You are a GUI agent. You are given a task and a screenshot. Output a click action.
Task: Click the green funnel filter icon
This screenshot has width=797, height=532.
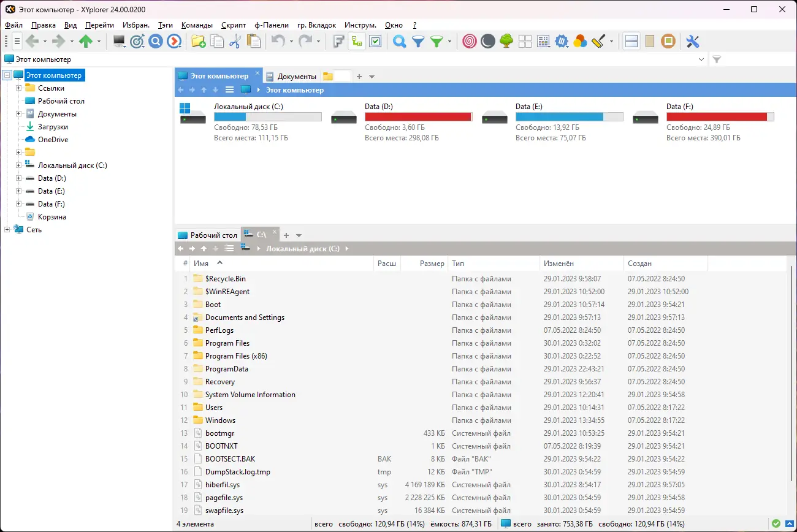[x=437, y=42]
